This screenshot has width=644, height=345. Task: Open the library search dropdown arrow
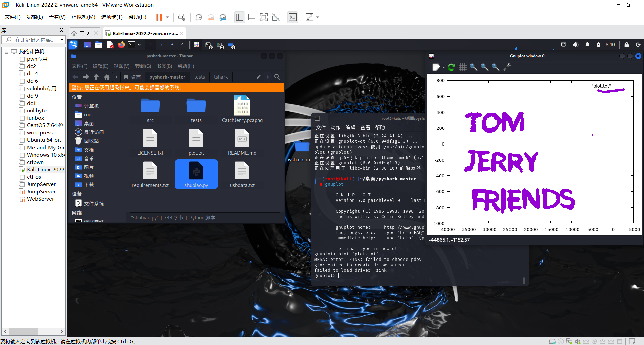(x=62, y=40)
